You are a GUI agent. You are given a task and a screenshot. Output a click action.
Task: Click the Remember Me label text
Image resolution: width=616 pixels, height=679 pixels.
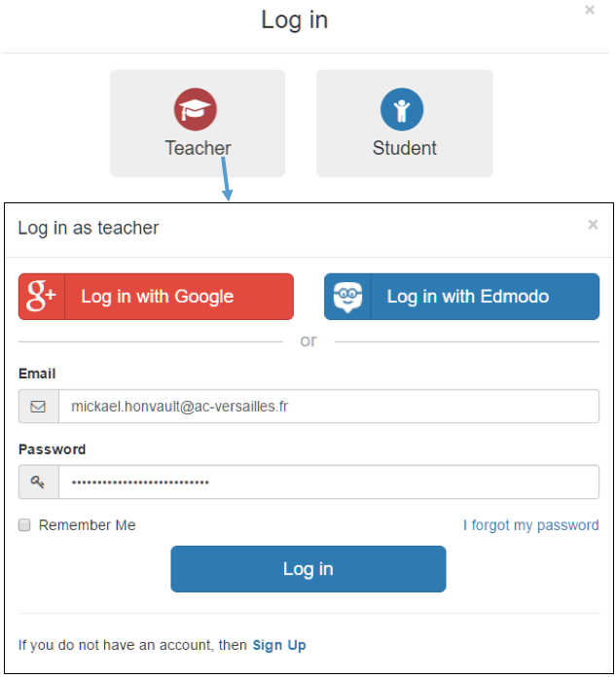[x=88, y=525]
